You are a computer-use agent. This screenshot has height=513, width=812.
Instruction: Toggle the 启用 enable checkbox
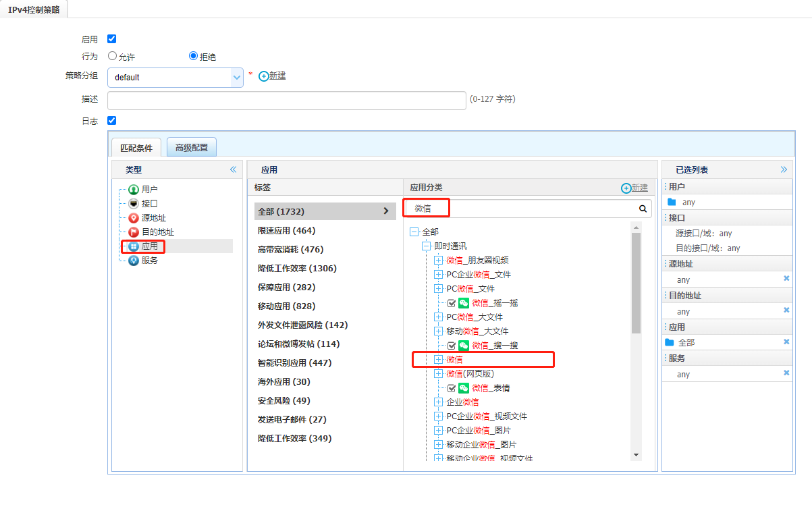click(x=112, y=39)
